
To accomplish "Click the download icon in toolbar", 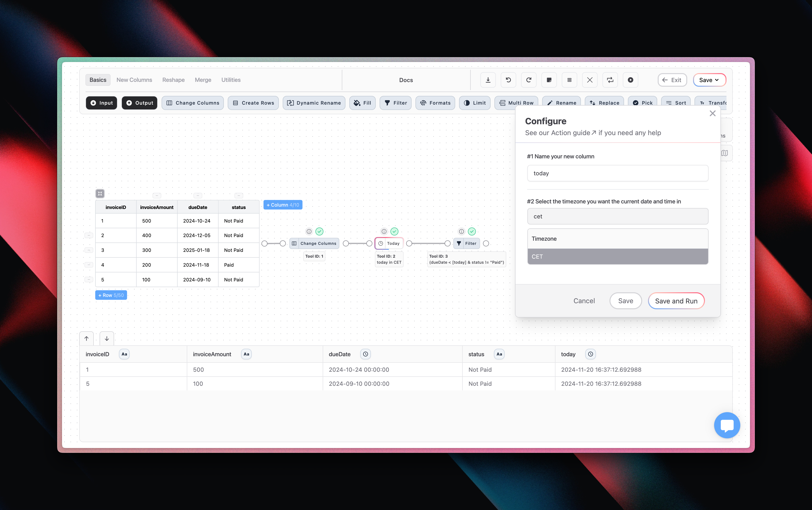I will [488, 80].
